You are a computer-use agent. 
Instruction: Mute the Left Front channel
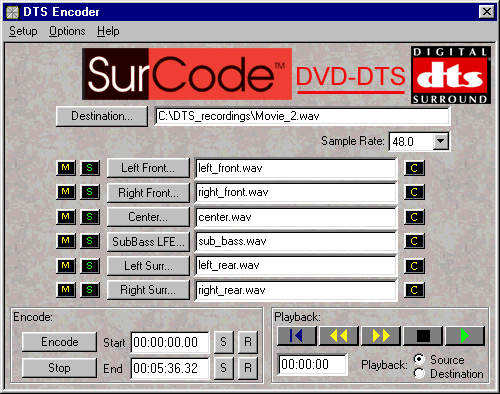[x=66, y=168]
